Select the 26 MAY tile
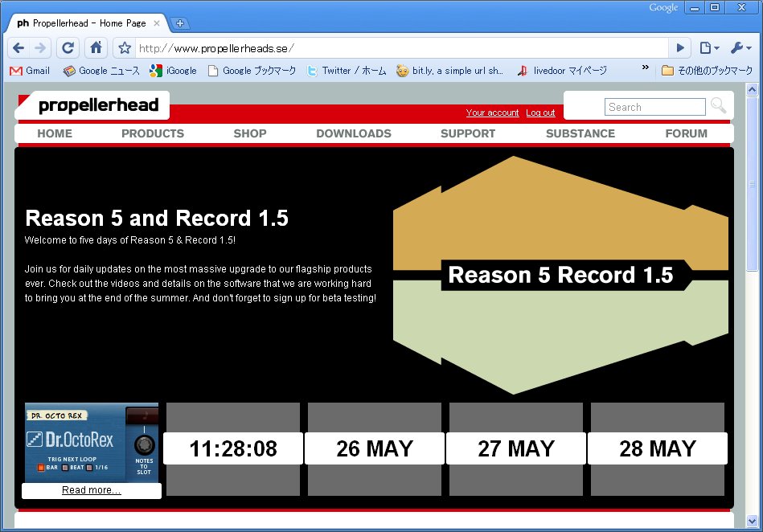 (x=375, y=449)
